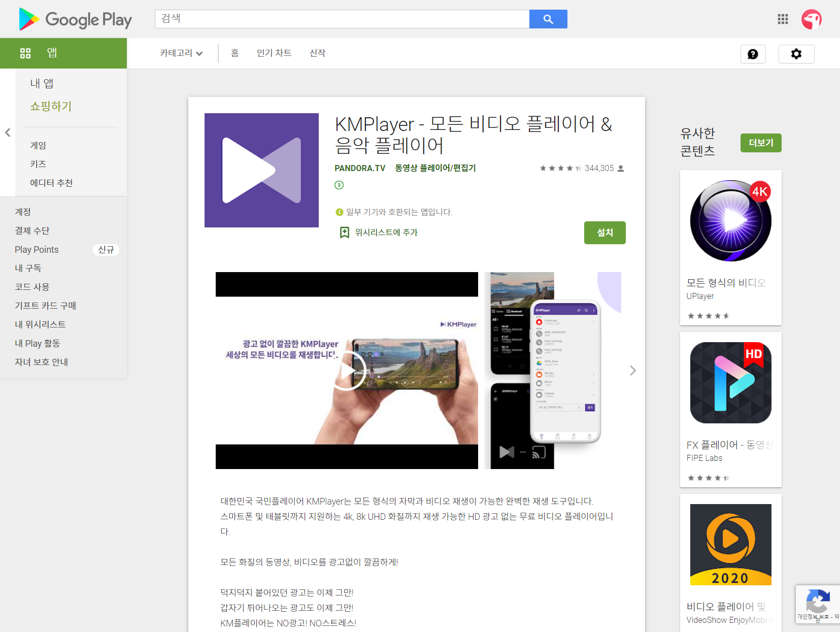Click the help question mark icon

(753, 54)
